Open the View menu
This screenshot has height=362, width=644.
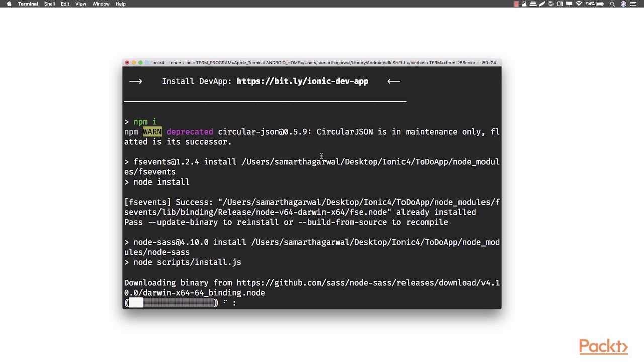click(80, 4)
